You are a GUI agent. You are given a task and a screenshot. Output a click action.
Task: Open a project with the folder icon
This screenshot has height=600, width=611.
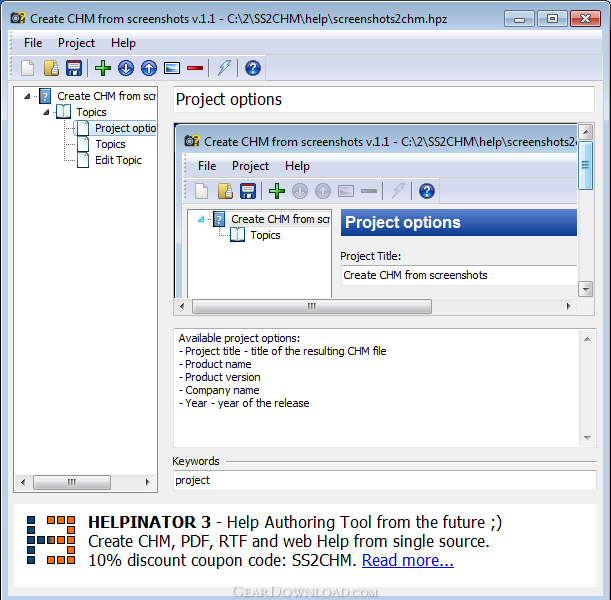pos(51,68)
